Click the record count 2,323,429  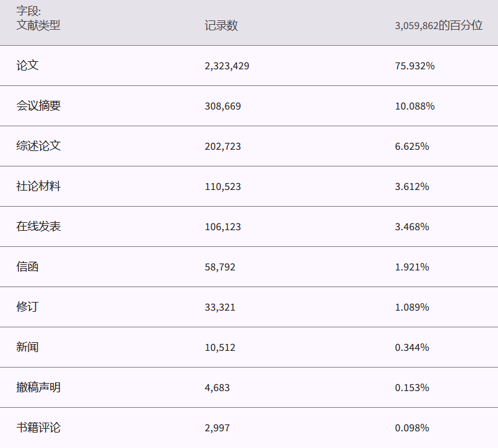click(x=227, y=66)
